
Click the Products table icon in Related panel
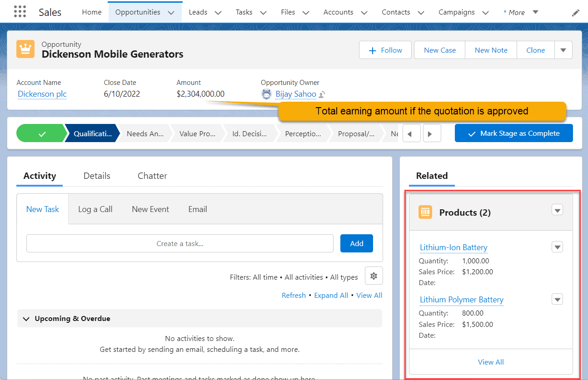(425, 212)
